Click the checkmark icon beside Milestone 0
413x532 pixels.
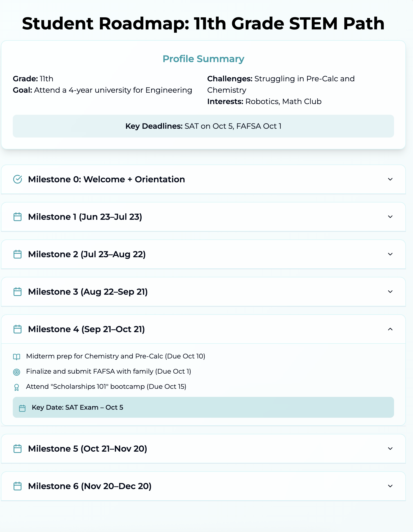18,179
